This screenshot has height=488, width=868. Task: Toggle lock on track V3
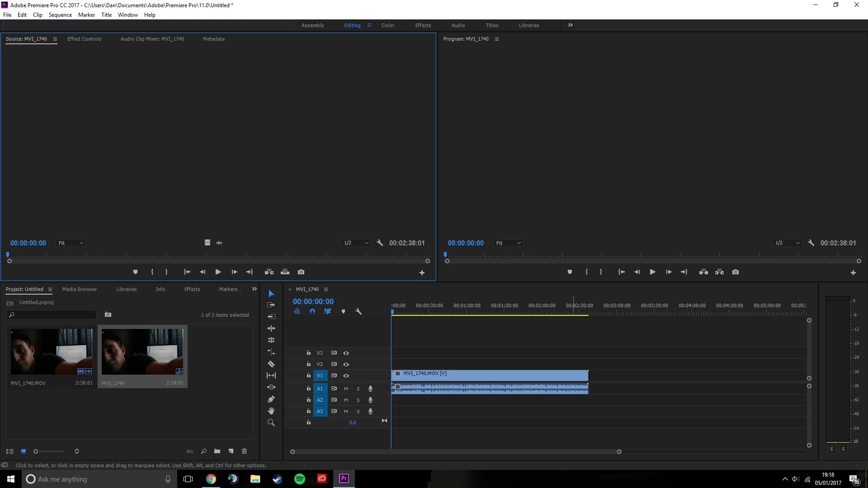coord(309,353)
